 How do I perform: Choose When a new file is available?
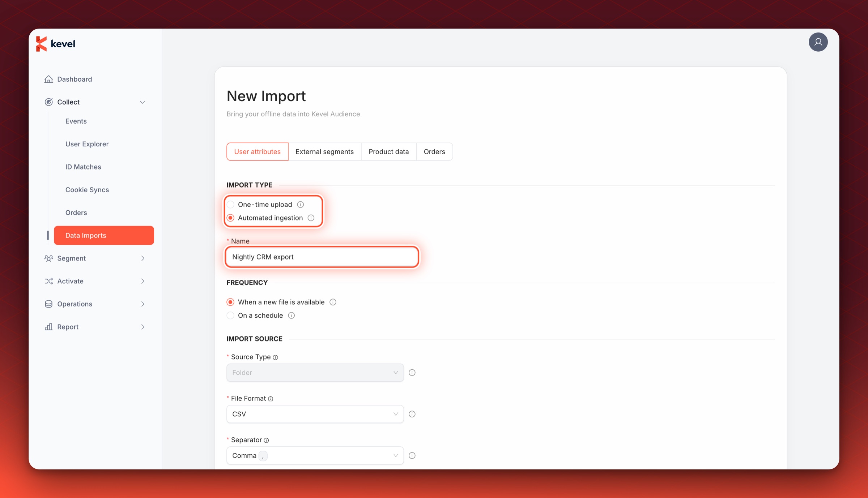230,302
